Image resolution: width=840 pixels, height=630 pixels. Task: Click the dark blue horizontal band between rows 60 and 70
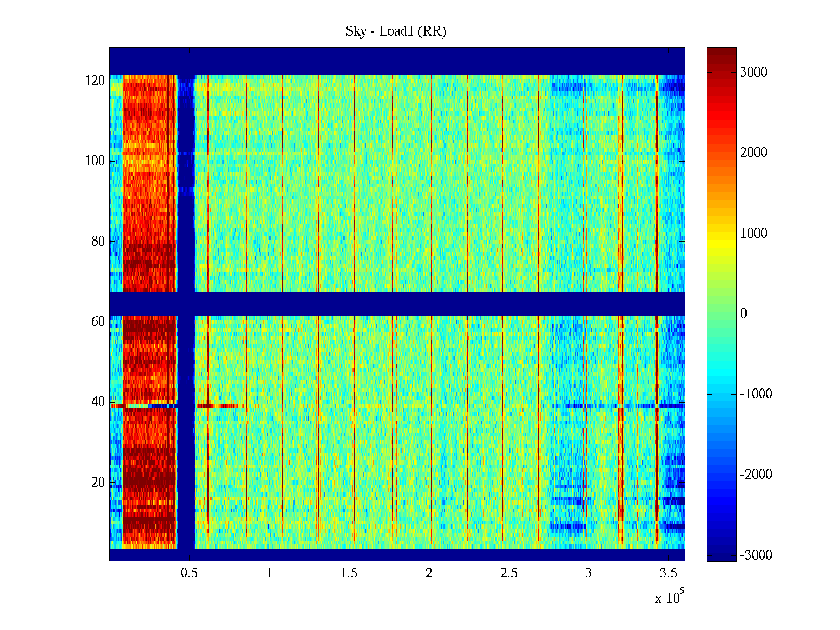[397, 304]
